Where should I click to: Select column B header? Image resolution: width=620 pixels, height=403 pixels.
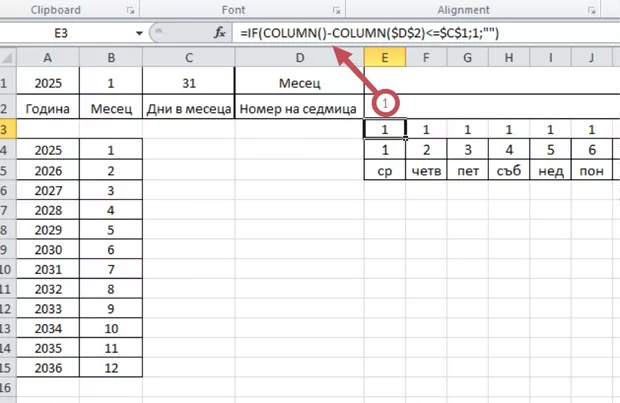click(x=111, y=58)
